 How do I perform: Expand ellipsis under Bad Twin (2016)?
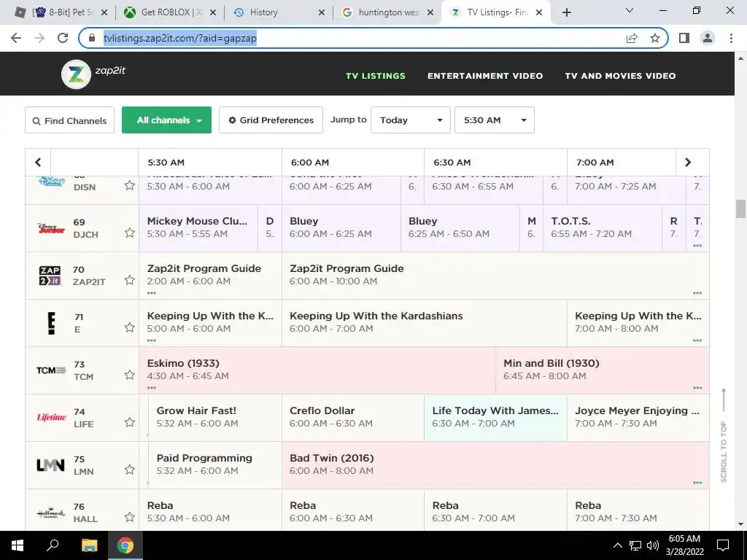click(x=697, y=483)
